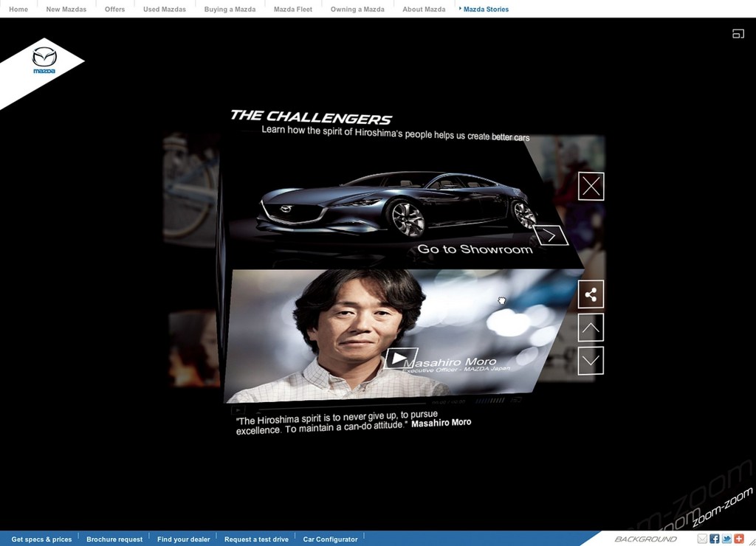Select the Mazda Stories tab
The height and width of the screenshot is (546, 756).
point(486,9)
